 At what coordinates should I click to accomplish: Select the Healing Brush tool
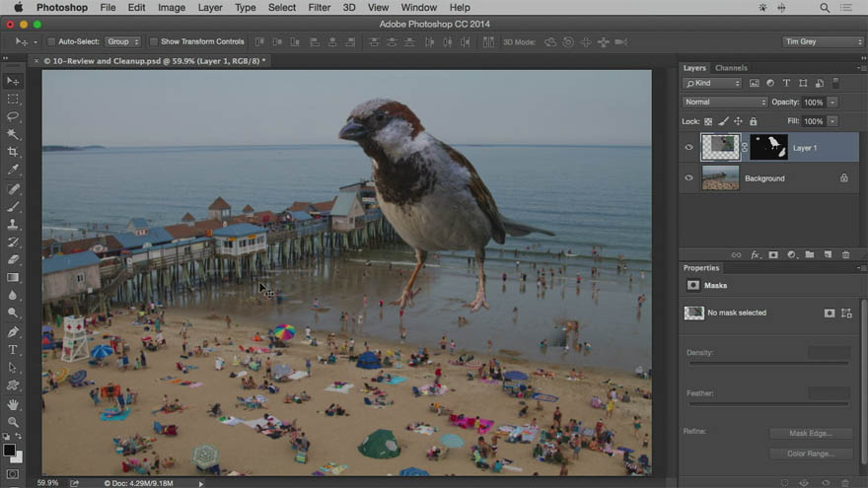tap(13, 189)
